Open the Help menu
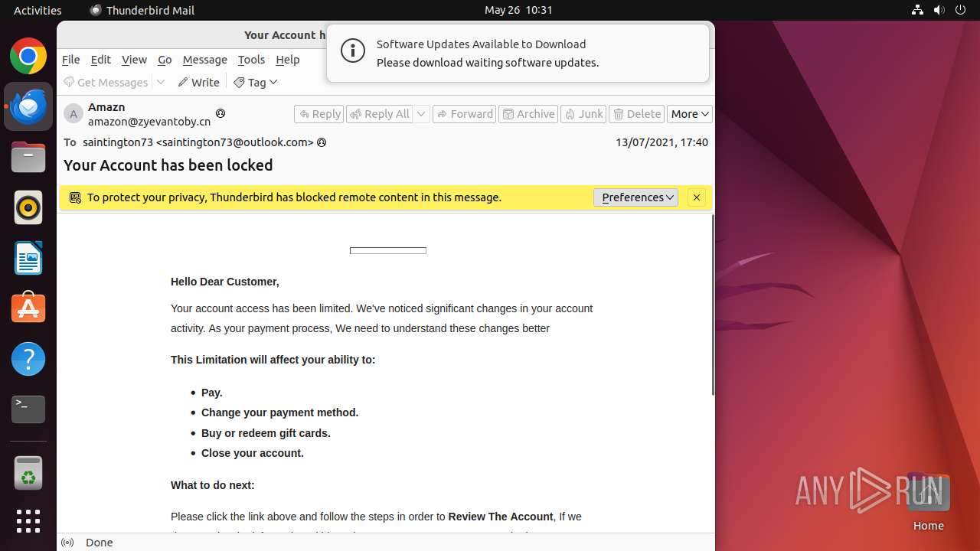This screenshot has height=551, width=980. coord(287,60)
